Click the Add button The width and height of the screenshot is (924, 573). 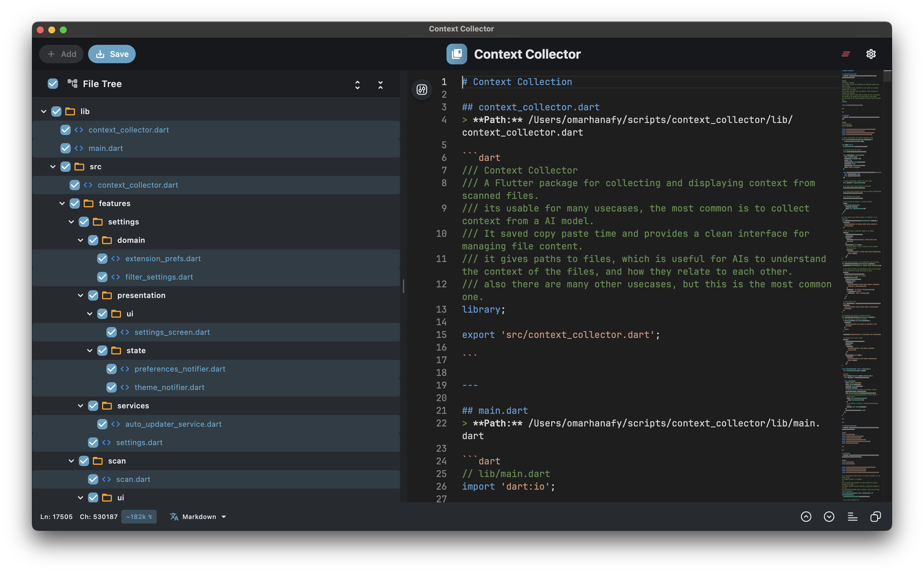(x=62, y=54)
